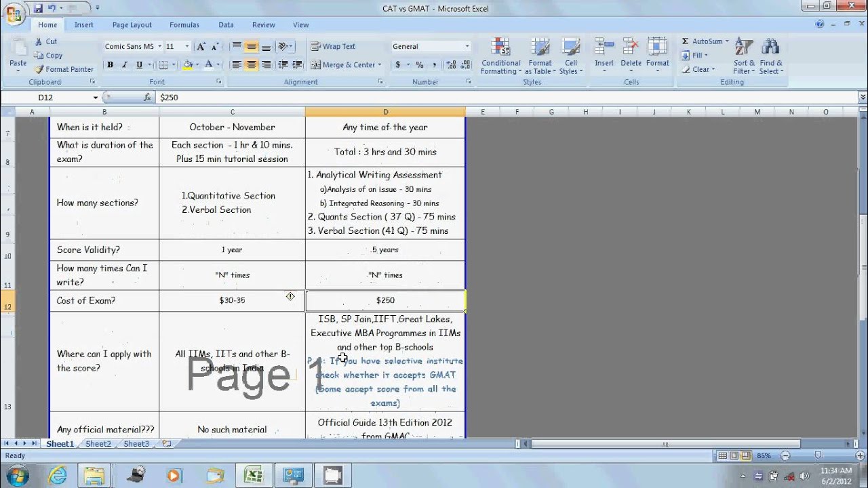Image resolution: width=868 pixels, height=488 pixels.
Task: Open the font size dropdown
Action: (x=187, y=47)
